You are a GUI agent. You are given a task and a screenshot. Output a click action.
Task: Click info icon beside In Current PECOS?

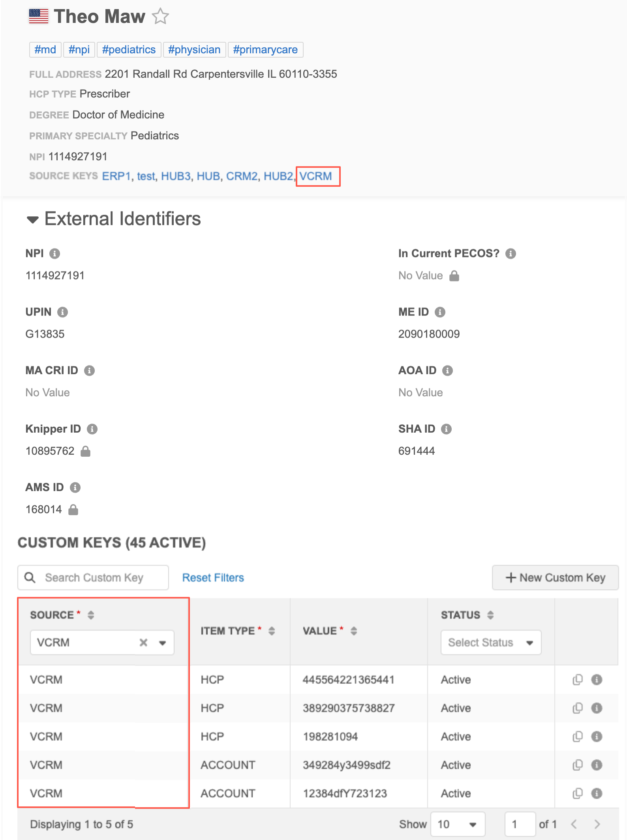(511, 254)
